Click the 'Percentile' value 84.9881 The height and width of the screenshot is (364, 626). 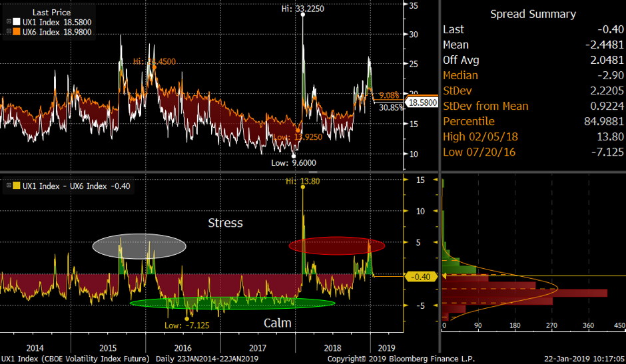point(603,121)
